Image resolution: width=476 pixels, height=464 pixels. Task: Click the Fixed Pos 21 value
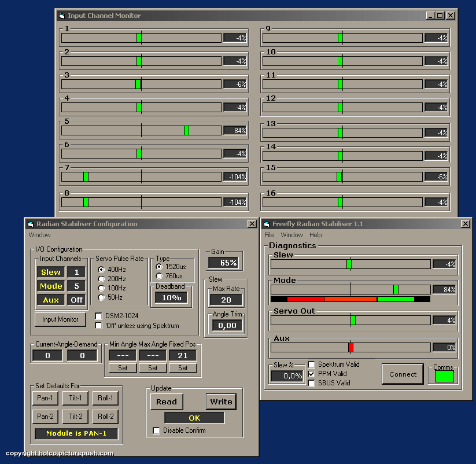click(183, 356)
